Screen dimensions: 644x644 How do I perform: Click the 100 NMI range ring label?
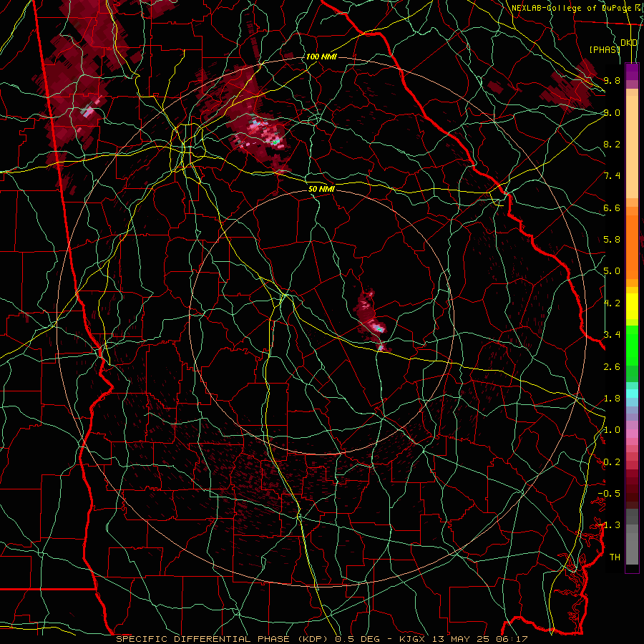click(321, 57)
